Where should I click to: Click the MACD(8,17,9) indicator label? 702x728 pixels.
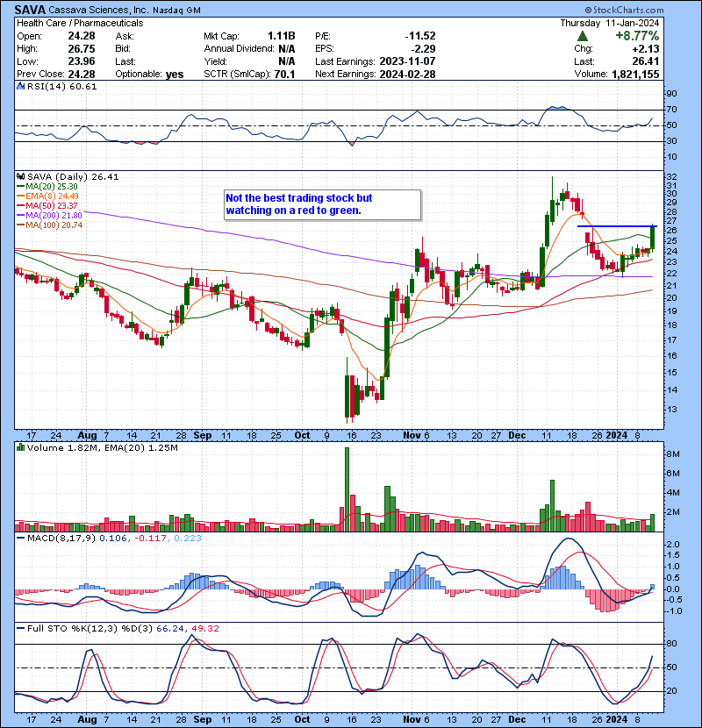coord(61,539)
